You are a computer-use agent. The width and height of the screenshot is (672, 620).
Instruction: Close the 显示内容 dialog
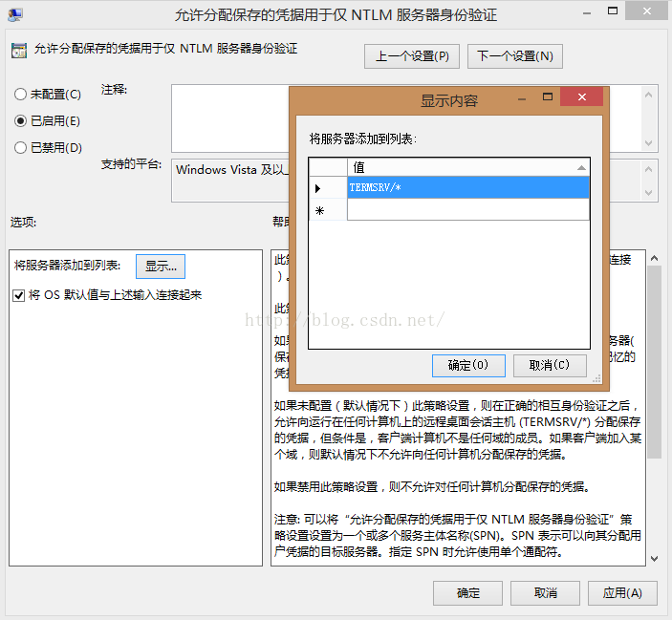click(581, 96)
